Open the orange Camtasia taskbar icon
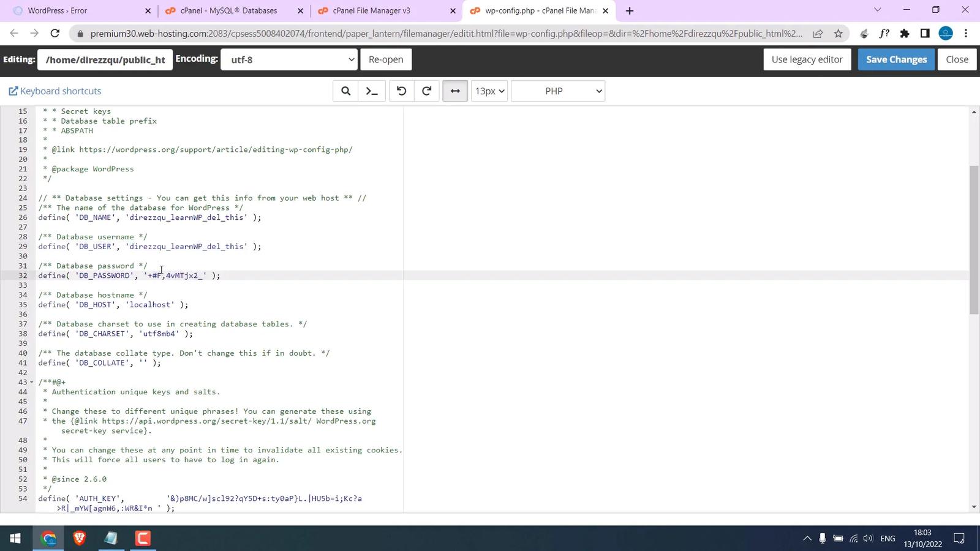Viewport: 980px width, 551px height. (143, 538)
